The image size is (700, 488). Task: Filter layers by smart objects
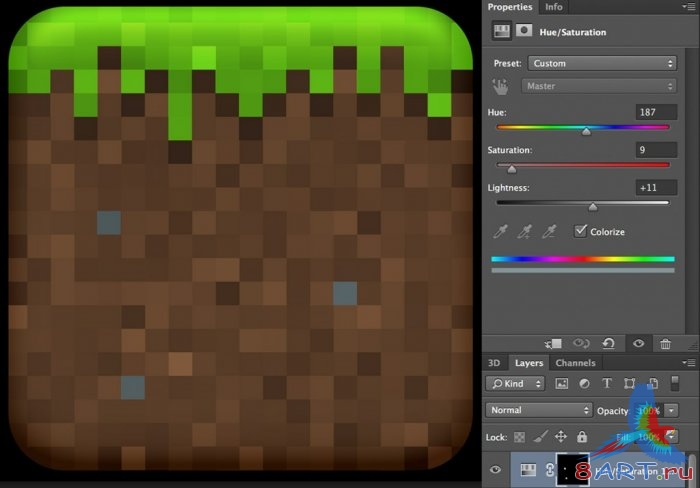(653, 384)
